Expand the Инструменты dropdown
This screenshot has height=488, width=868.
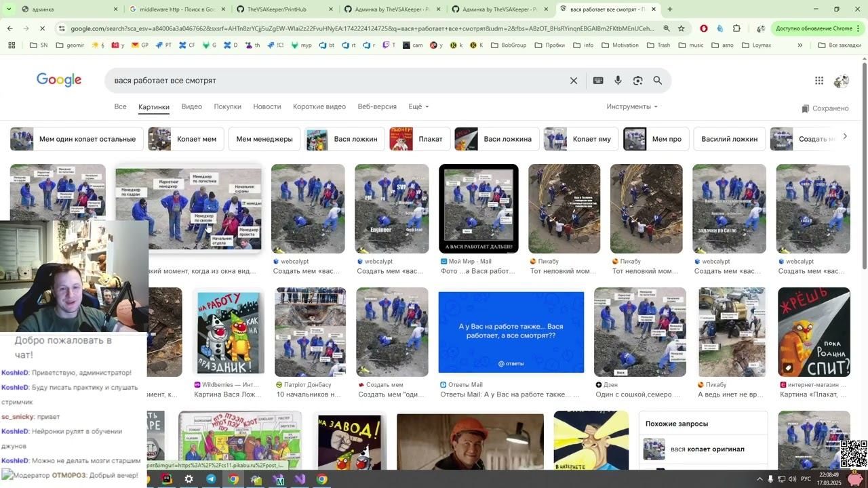[632, 106]
